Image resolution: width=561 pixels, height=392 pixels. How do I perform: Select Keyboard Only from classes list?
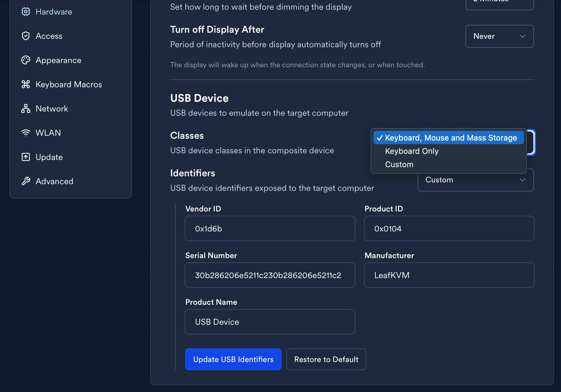412,151
